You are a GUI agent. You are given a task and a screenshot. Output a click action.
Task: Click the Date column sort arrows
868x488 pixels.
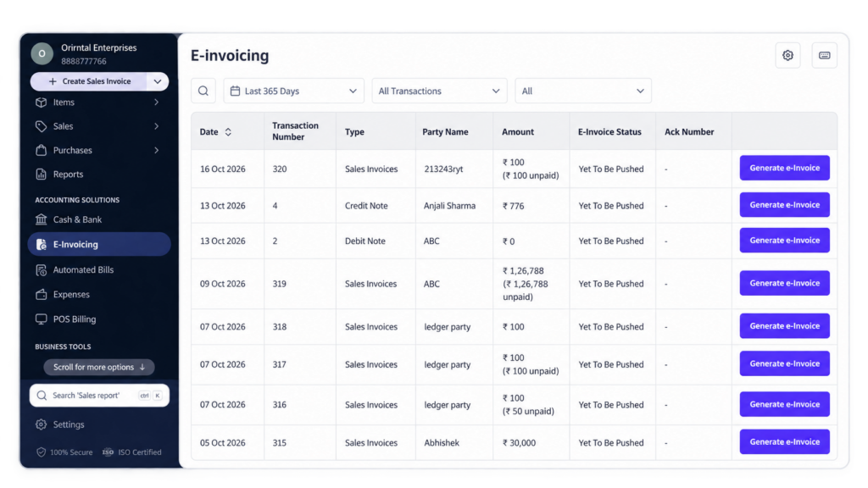pos(228,131)
